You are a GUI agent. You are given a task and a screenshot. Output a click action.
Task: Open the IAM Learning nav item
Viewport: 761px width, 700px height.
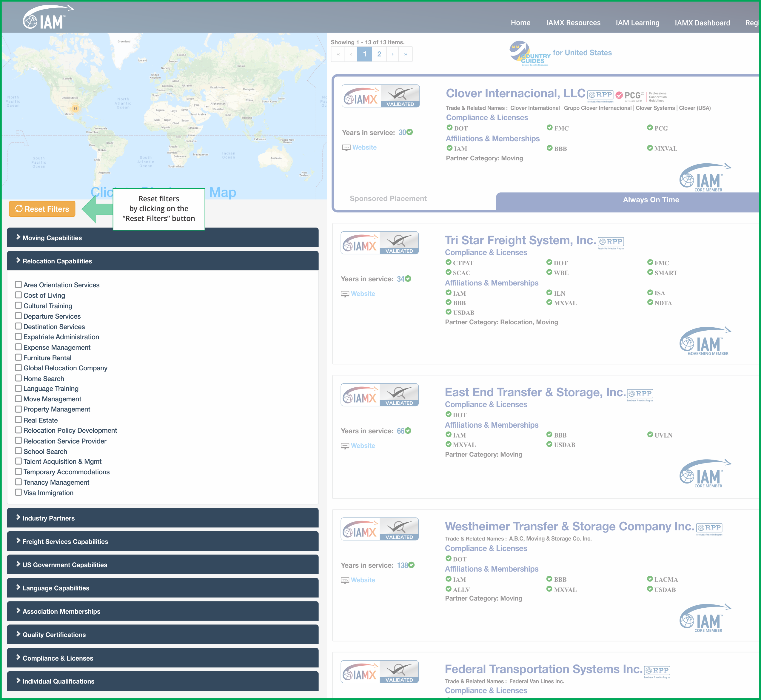637,23
